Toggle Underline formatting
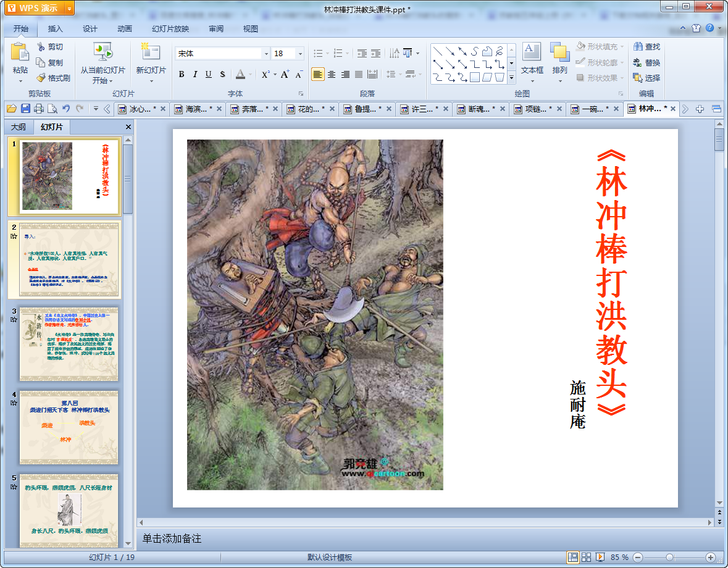 pyautogui.click(x=209, y=74)
